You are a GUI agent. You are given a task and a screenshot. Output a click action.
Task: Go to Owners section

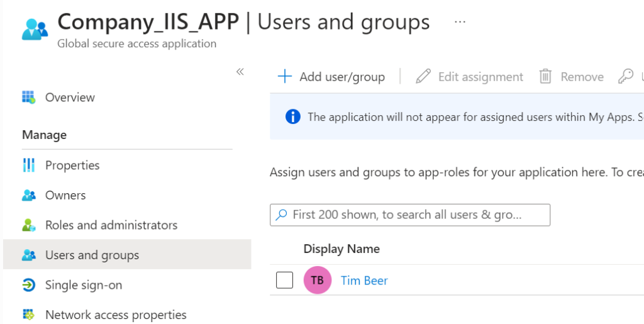click(x=65, y=195)
